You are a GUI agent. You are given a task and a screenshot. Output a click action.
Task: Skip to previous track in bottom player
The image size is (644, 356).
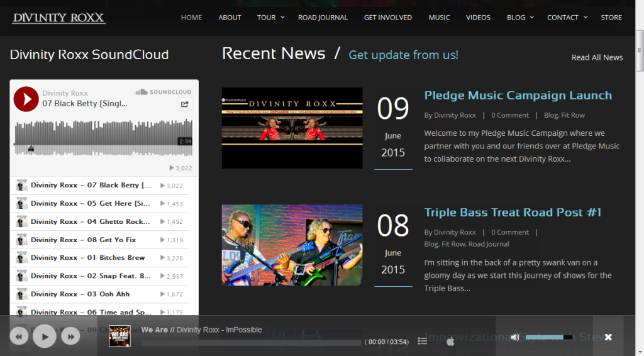pos(19,337)
